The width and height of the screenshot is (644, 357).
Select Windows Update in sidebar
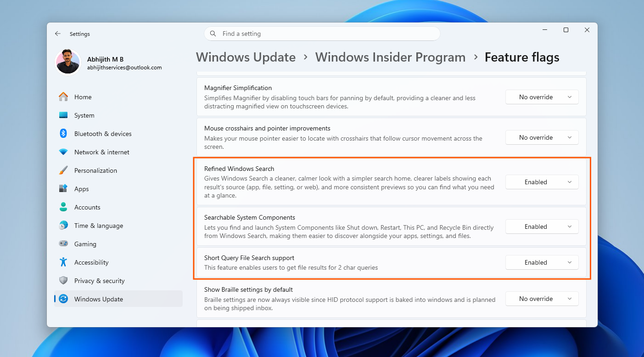click(118, 299)
